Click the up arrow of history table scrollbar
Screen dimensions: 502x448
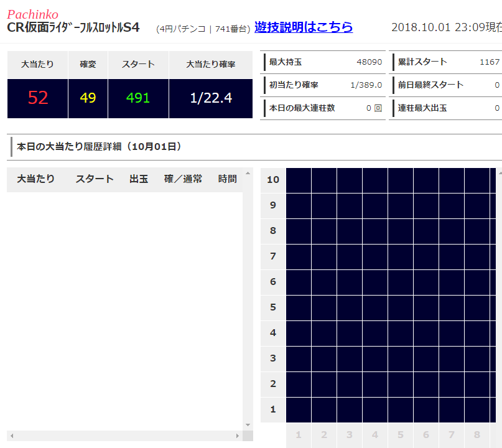pos(248,173)
